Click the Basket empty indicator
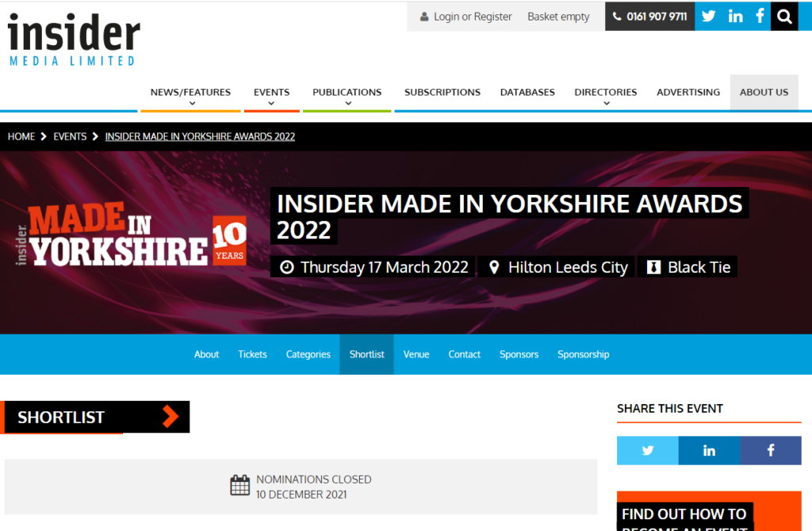This screenshot has height=531, width=812. 558,16
